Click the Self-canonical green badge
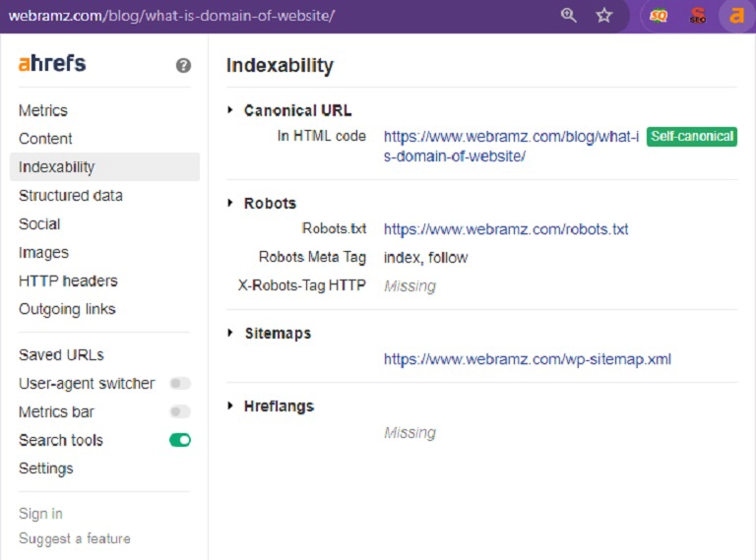 [692, 137]
